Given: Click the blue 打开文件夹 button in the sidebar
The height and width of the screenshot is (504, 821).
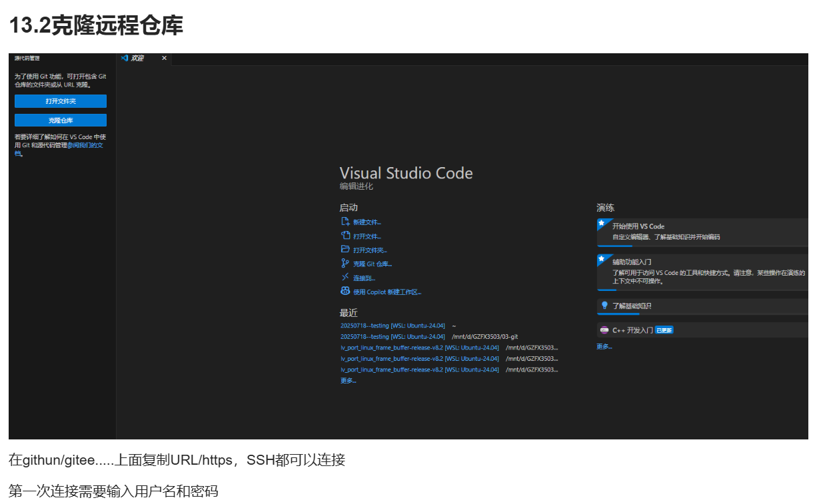Looking at the screenshot, I should click(61, 101).
